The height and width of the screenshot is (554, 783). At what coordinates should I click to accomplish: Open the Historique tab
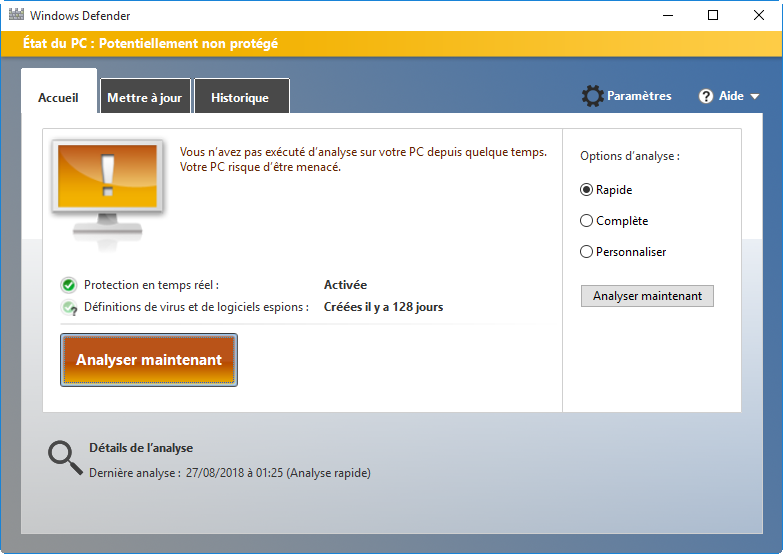[x=241, y=96]
